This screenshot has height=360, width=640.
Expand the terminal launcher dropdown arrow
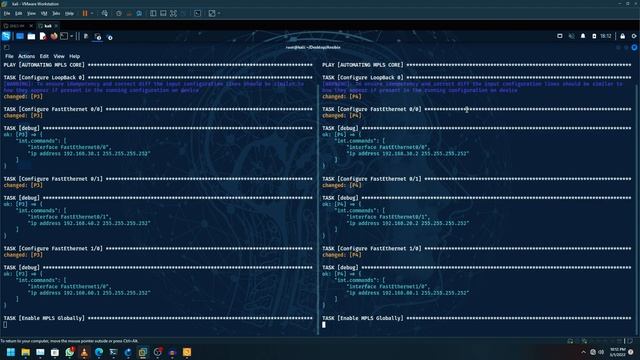(72, 36)
